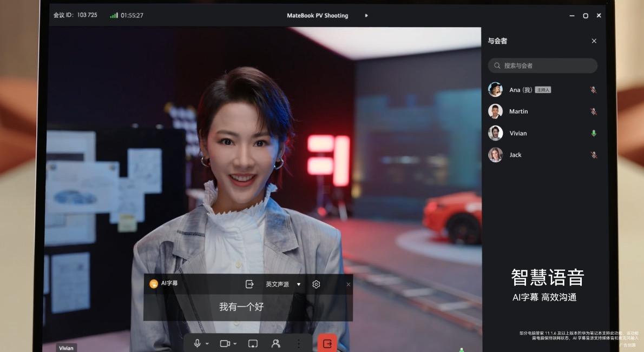Screen dimensions: 644x352
Task: Click the Martin name in participant list
Action: pyautogui.click(x=518, y=111)
